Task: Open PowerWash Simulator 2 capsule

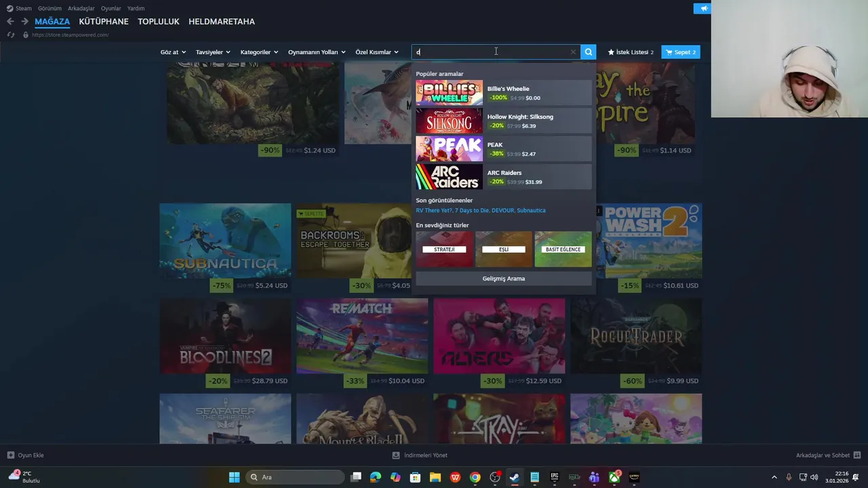Action: (649, 241)
